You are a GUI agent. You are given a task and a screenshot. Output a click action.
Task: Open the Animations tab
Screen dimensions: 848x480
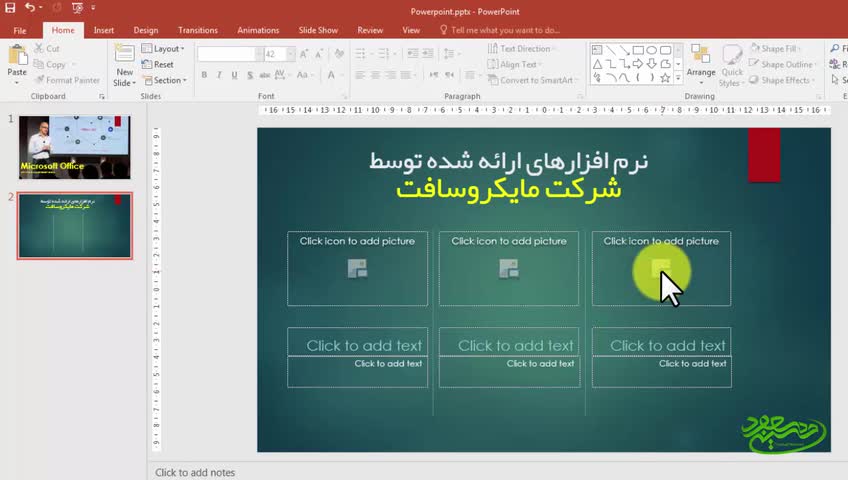tap(258, 30)
